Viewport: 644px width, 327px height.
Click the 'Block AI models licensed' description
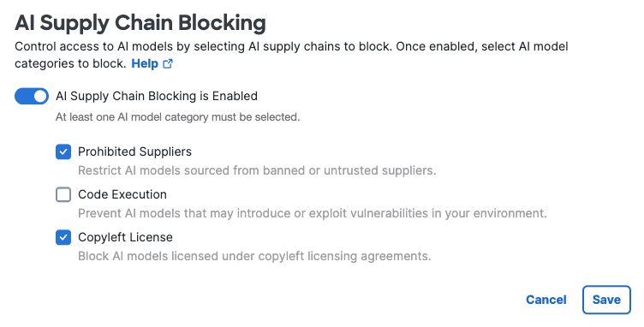(254, 256)
